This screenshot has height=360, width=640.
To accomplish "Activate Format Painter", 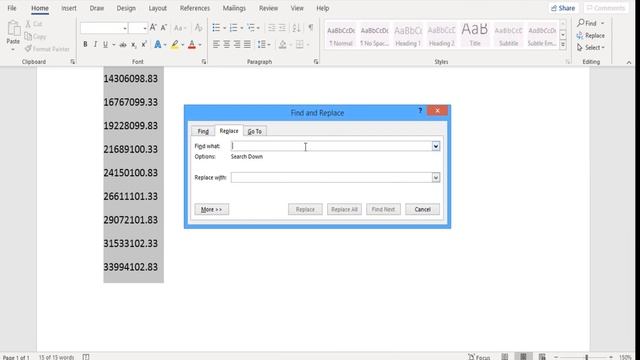I will [x=47, y=49].
